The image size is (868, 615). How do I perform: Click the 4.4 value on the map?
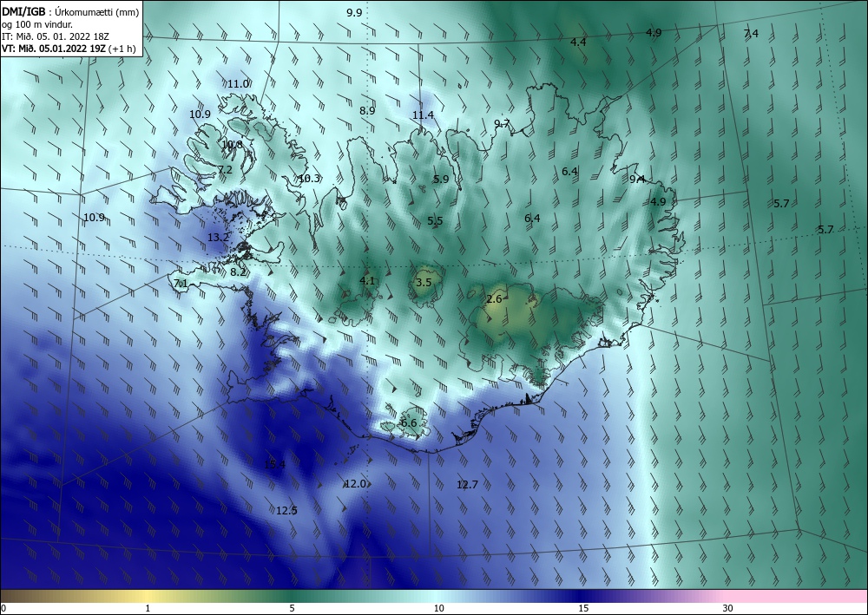tap(578, 42)
